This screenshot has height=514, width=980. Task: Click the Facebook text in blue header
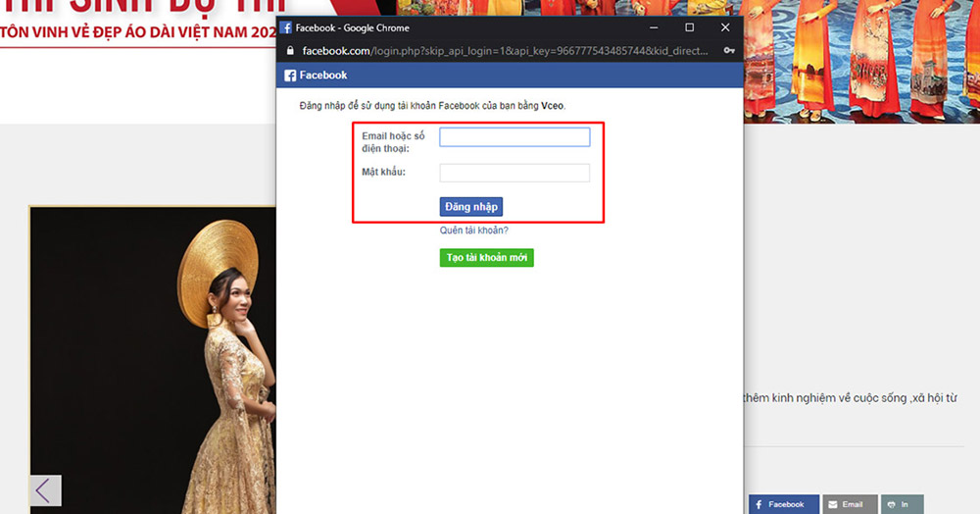coord(323,75)
